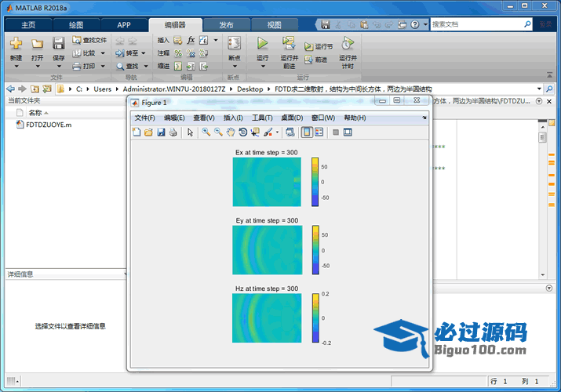The height and width of the screenshot is (392, 561).
Task: Click Find Files (查找文件) button
Action: (x=89, y=40)
